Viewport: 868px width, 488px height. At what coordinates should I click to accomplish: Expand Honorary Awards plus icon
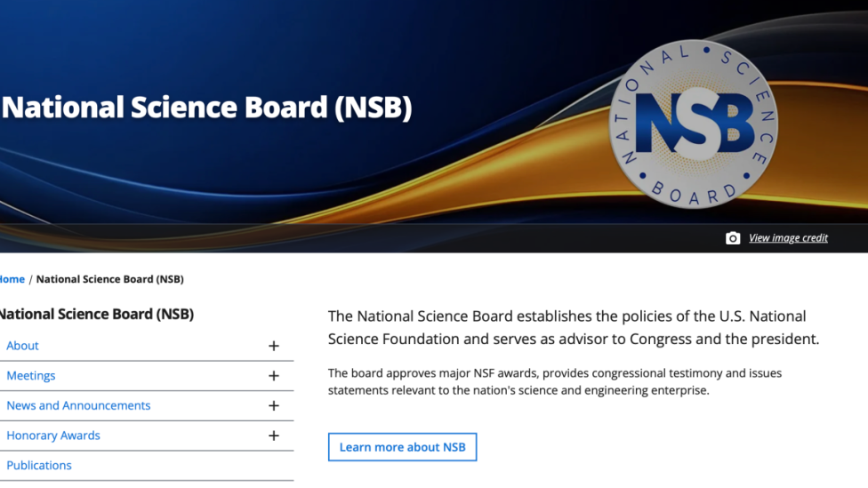pos(273,436)
